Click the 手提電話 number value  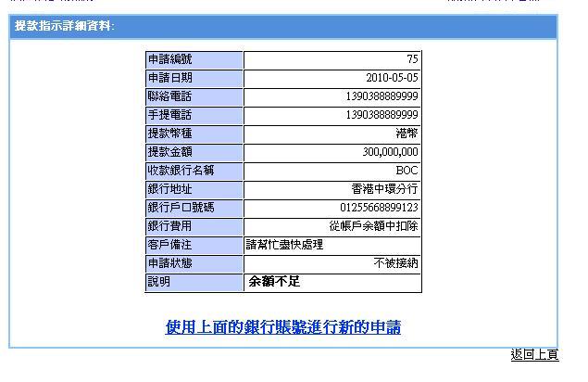[382, 115]
